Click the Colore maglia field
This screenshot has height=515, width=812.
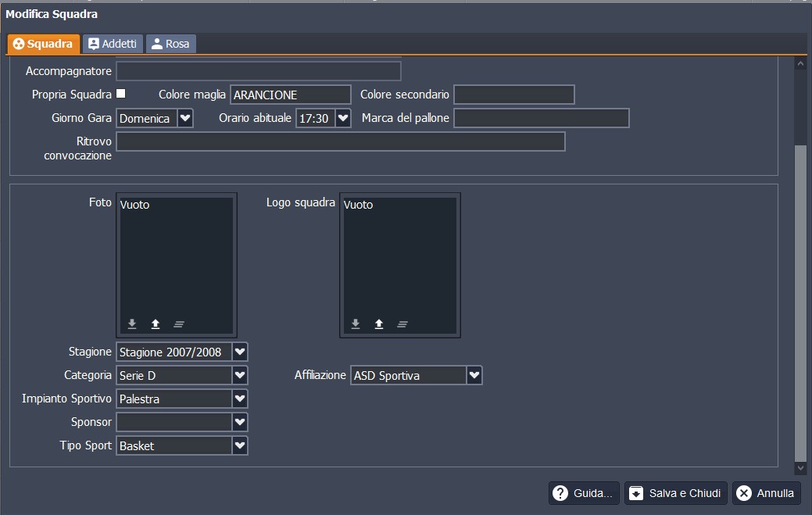point(290,95)
